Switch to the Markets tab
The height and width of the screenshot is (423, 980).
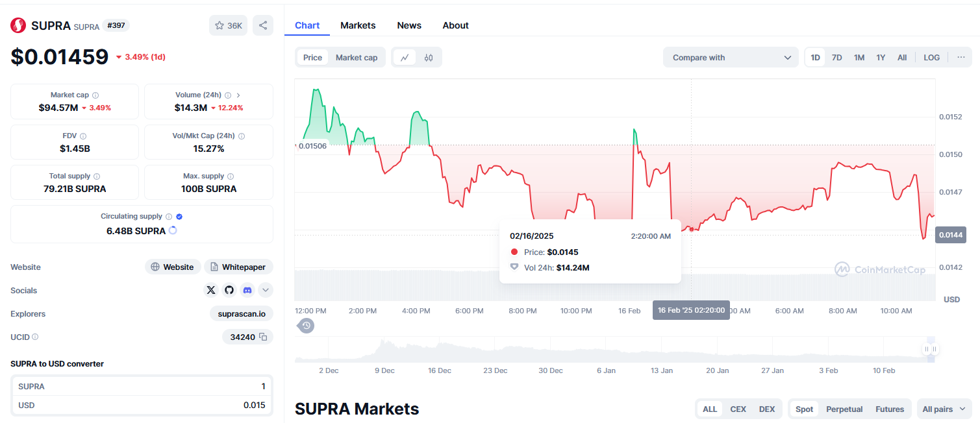click(x=358, y=25)
